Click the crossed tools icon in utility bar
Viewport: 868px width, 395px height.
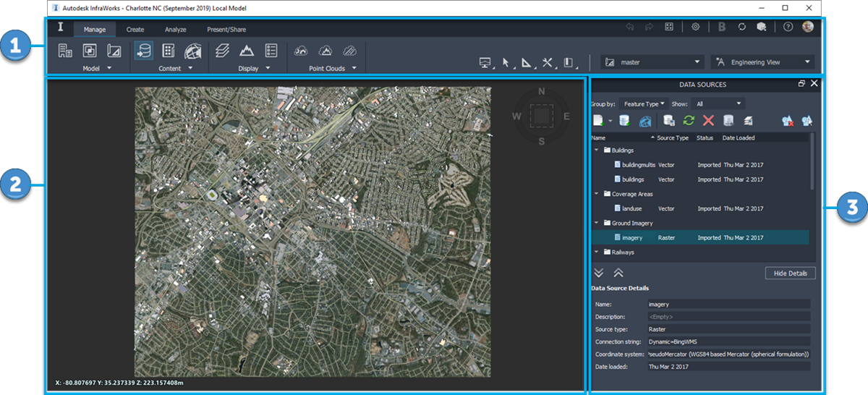click(x=548, y=63)
